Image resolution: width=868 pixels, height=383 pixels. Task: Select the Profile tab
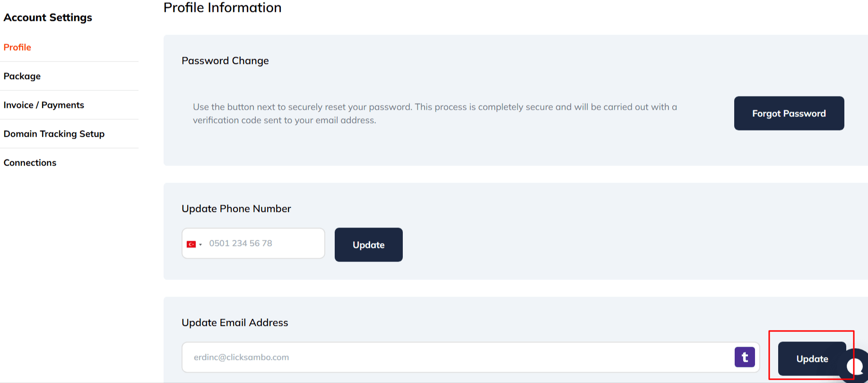pos(17,47)
